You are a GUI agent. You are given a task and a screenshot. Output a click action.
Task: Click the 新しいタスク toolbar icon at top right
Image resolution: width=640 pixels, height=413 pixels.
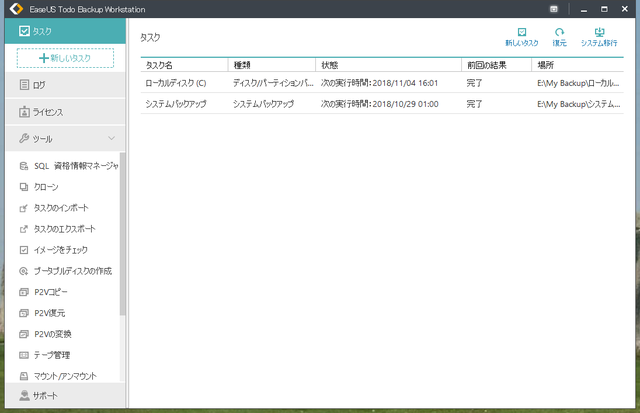[x=522, y=32]
